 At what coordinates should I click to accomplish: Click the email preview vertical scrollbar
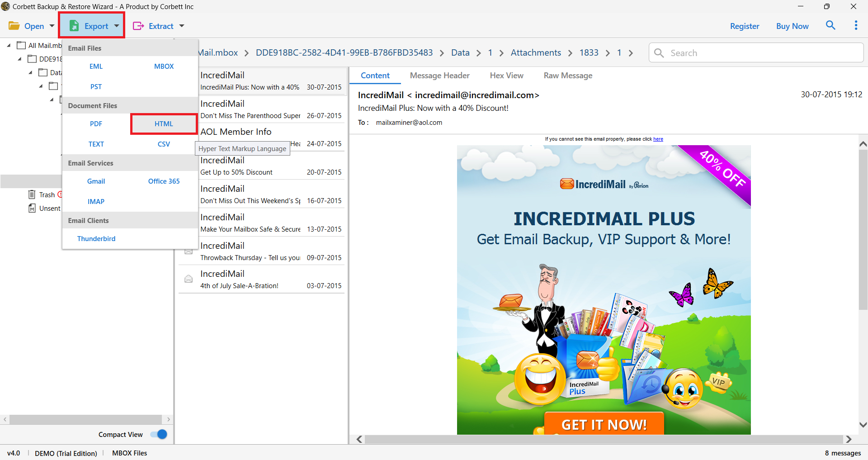pos(863,230)
